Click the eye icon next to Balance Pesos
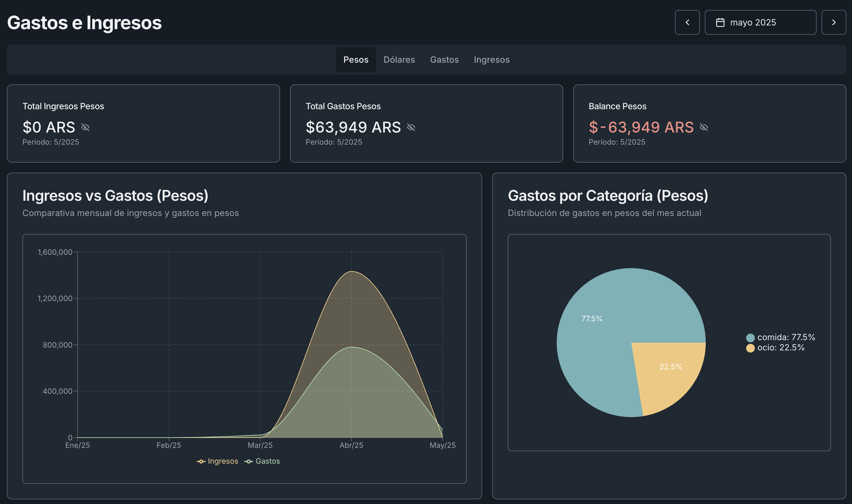The width and height of the screenshot is (852, 504). click(x=704, y=128)
